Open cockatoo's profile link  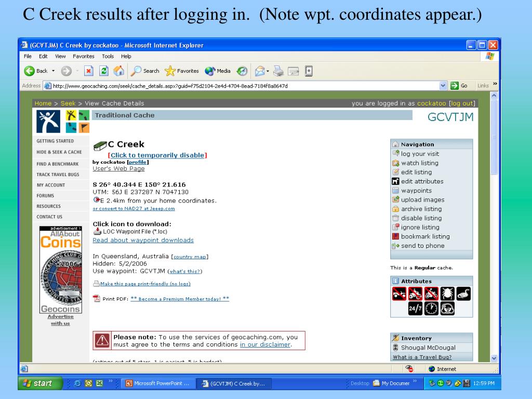point(137,162)
